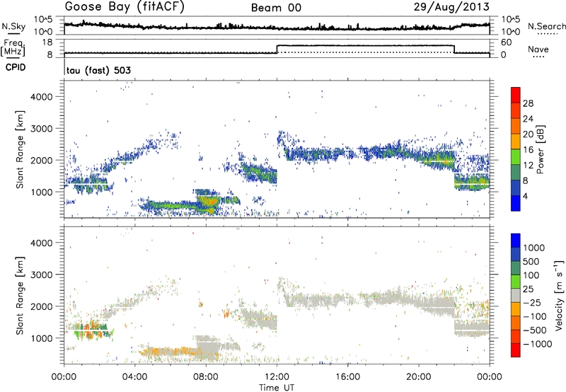Click the gray segment of Velocity color bar

pos(516,296)
